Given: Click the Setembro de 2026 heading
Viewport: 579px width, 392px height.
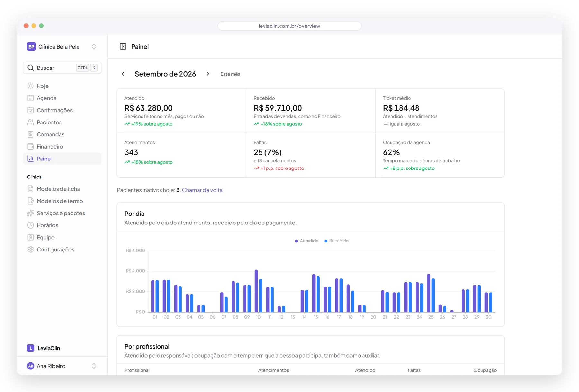Looking at the screenshot, I should pos(165,74).
